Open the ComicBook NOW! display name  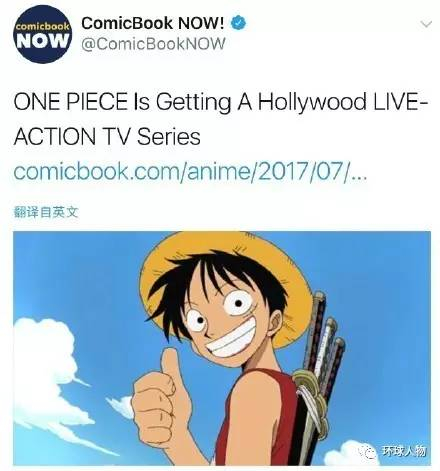pyautogui.click(x=153, y=23)
